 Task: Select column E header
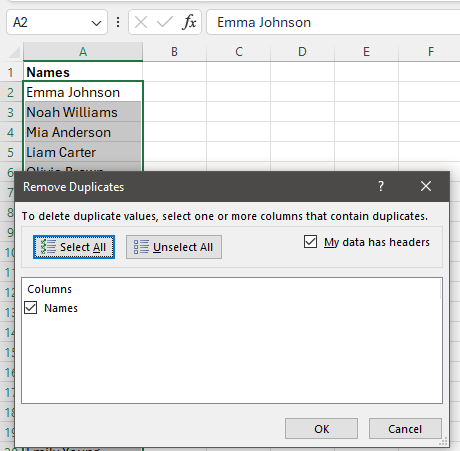coord(366,52)
